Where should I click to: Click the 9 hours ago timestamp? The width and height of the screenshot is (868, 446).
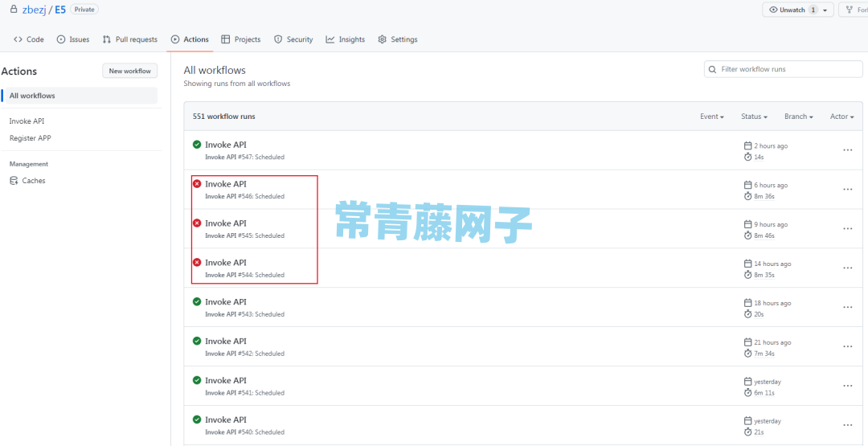click(771, 225)
